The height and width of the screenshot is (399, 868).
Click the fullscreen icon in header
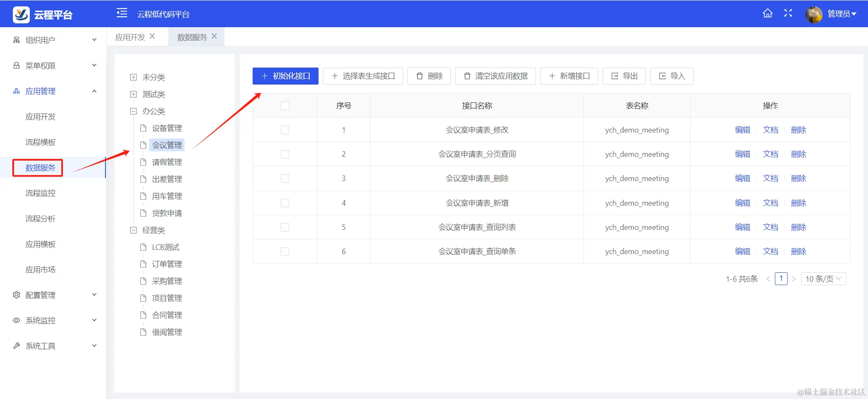pos(788,13)
